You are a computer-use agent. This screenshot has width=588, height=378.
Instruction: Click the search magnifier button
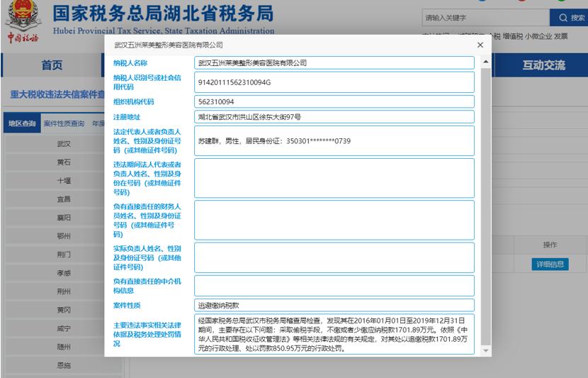[x=569, y=18]
